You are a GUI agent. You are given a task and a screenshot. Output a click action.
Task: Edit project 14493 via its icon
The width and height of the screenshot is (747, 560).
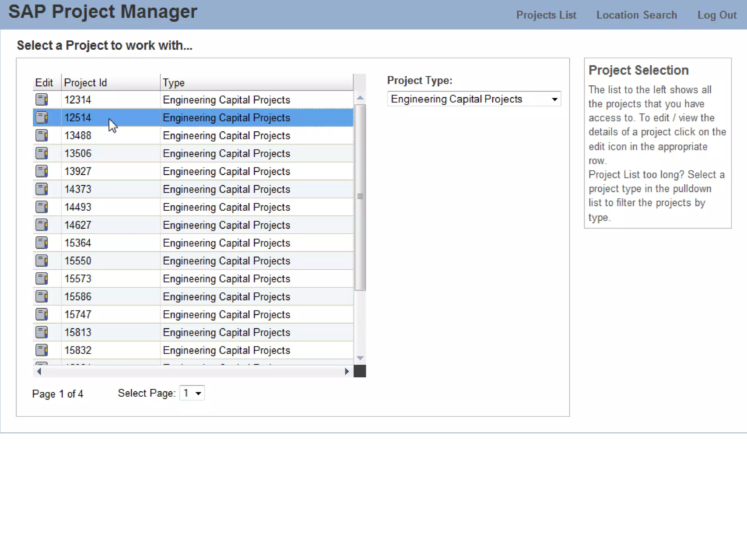pos(42,207)
